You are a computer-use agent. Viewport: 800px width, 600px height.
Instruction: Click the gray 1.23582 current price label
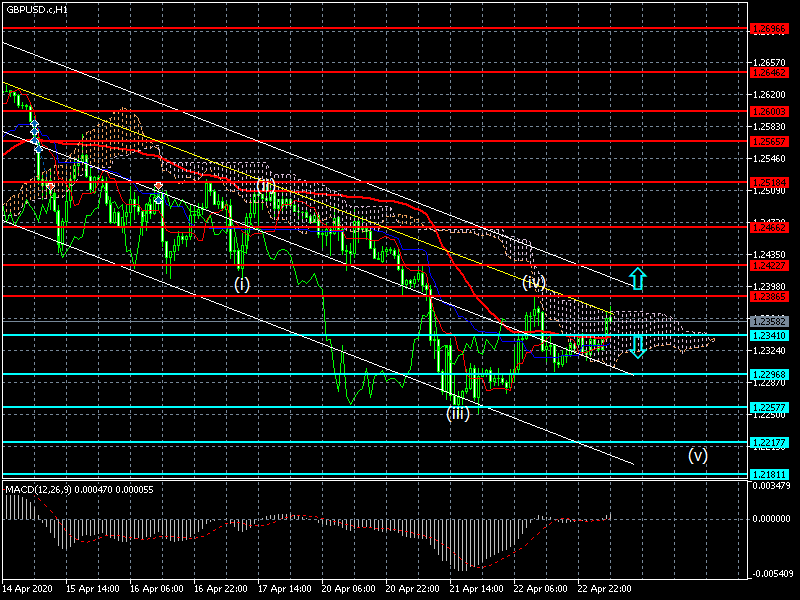tap(769, 321)
